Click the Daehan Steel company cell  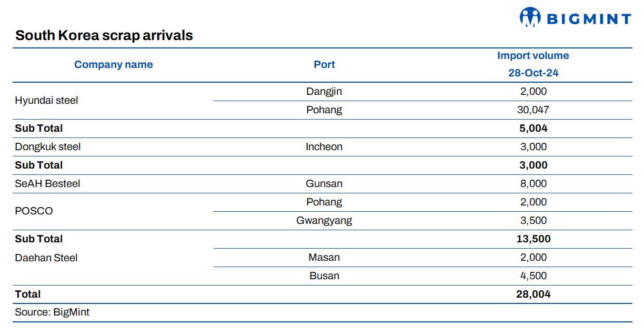click(x=46, y=258)
